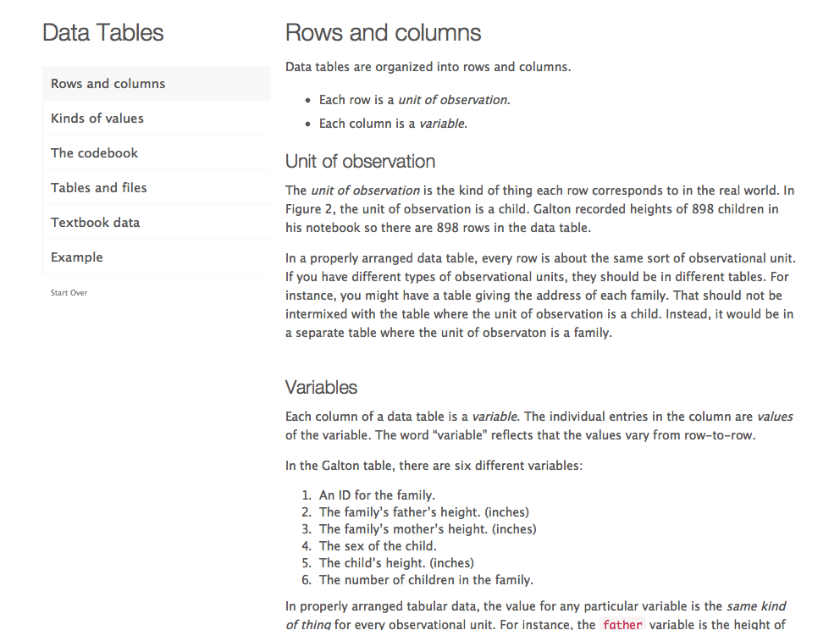Open the "Kinds of values" section
The width and height of the screenshot is (840, 630).
[97, 118]
